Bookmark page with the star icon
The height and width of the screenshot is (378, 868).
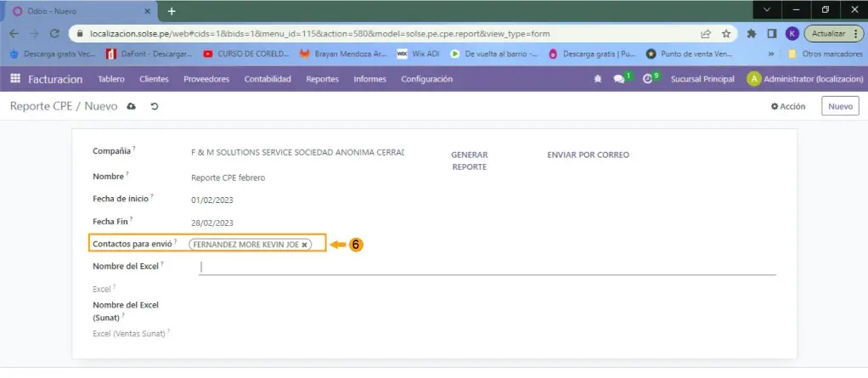pyautogui.click(x=726, y=34)
